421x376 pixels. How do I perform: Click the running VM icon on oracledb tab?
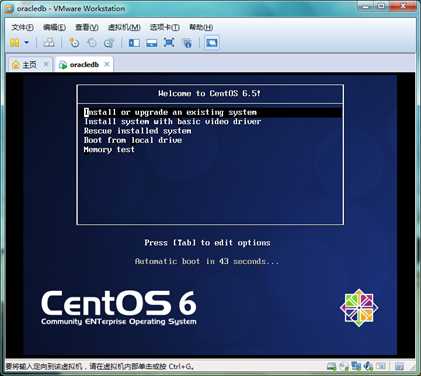click(x=63, y=65)
